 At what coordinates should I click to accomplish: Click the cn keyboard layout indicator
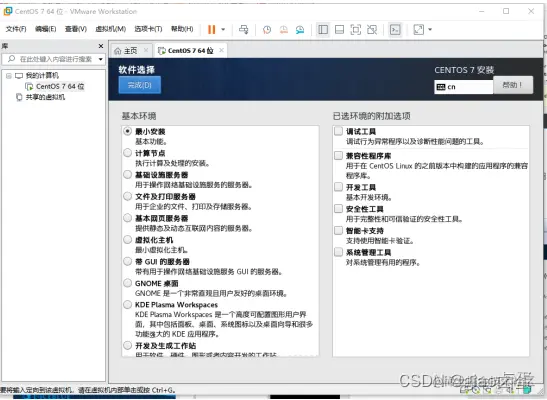tap(464, 87)
